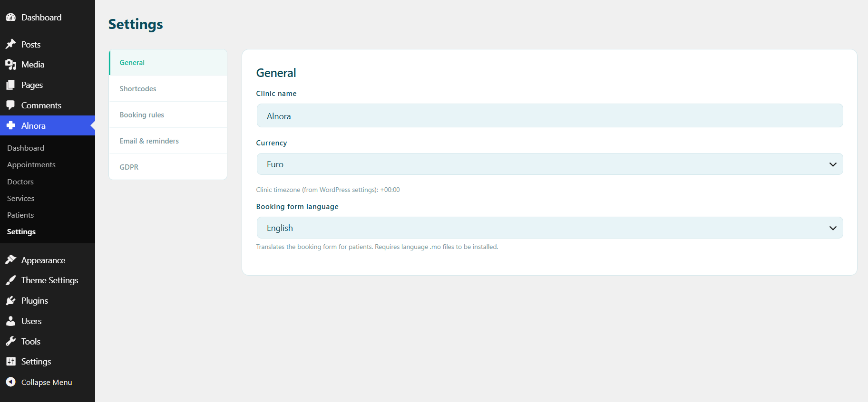Click the General section heading

(276, 73)
